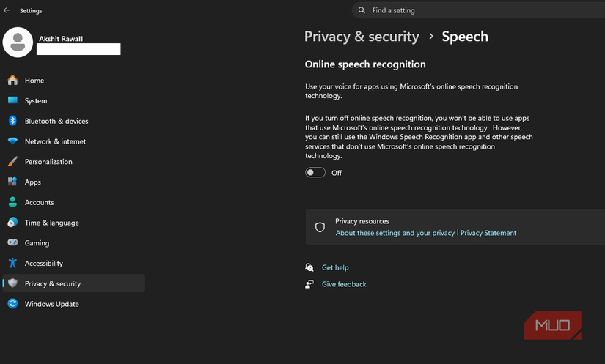
Task: Click the Personalization paintbrush icon
Action: [12, 161]
